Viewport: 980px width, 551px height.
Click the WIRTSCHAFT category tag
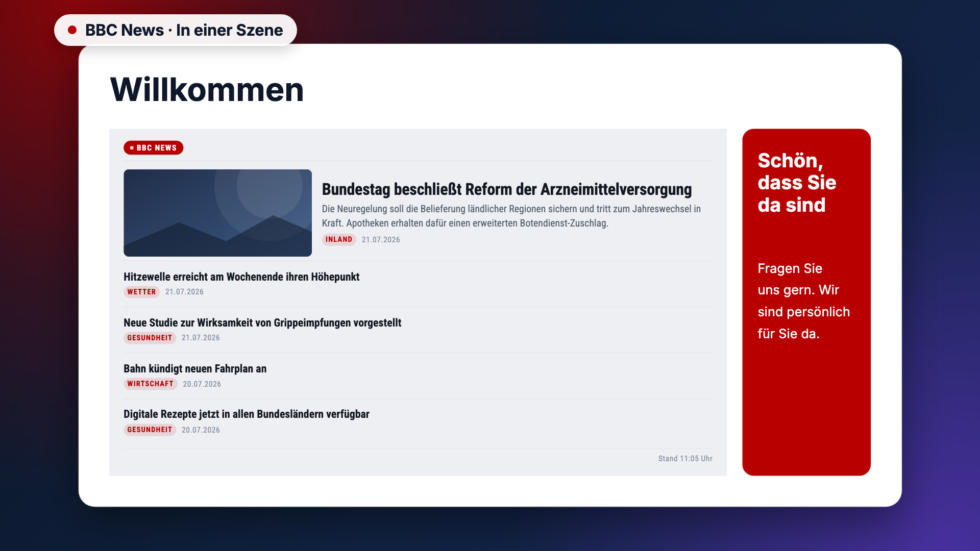[150, 384]
